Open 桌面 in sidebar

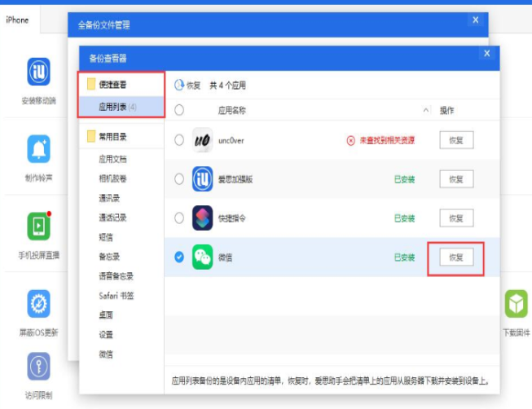point(106,315)
